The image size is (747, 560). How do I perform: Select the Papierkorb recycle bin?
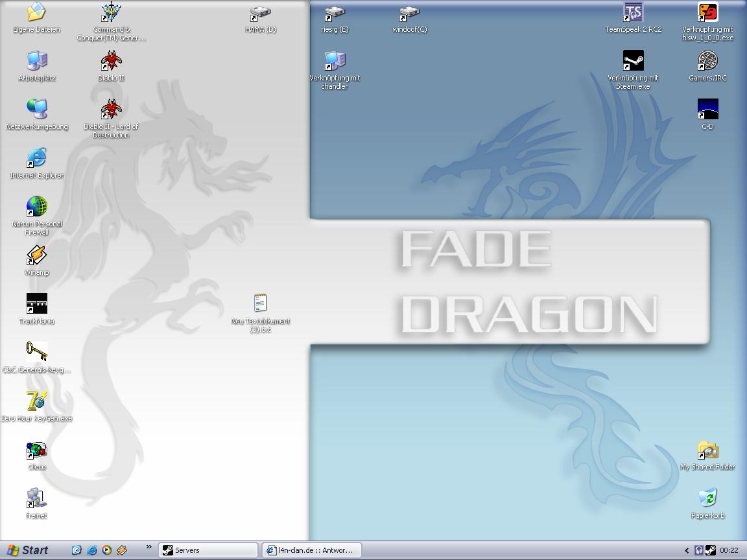click(707, 499)
